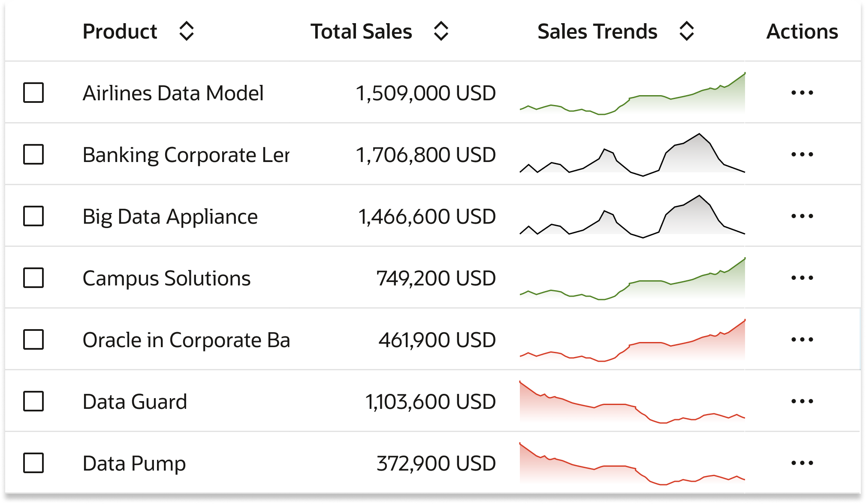
Task: Click the Banking Corporate Lending product name
Action: tap(187, 154)
